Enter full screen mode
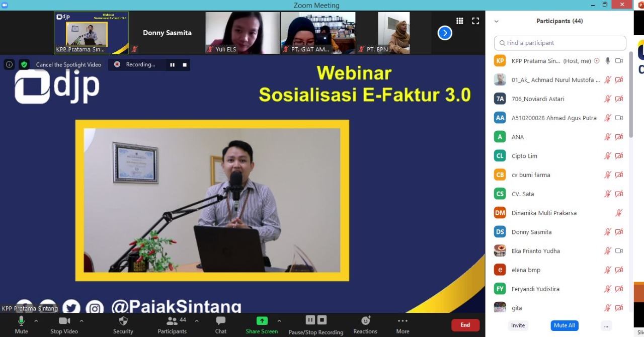This screenshot has width=644, height=337. pyautogui.click(x=475, y=21)
